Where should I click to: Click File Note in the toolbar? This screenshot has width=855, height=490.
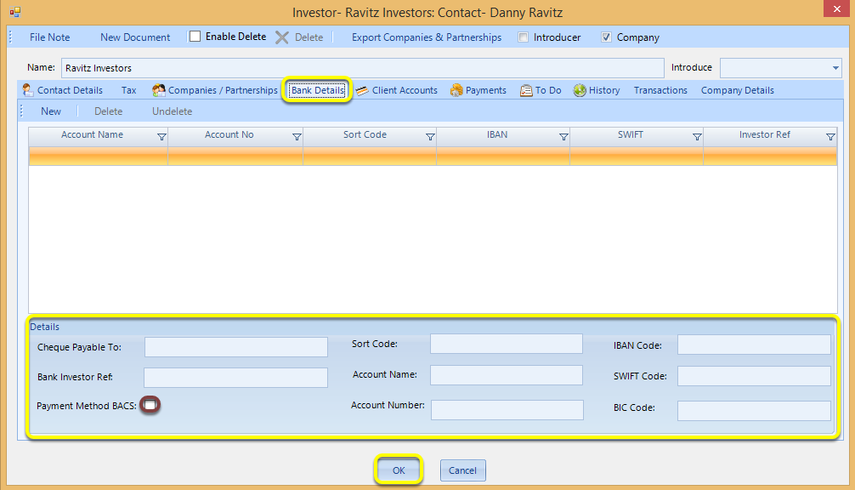50,38
